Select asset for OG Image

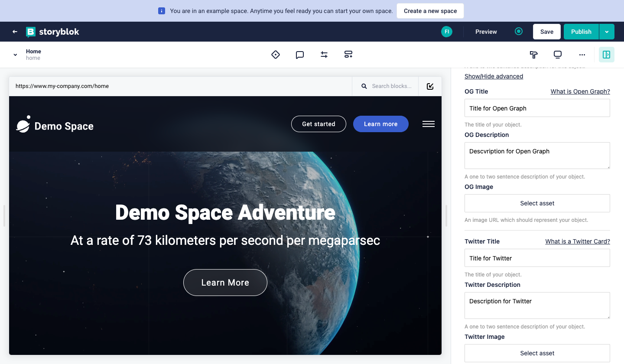pos(537,203)
